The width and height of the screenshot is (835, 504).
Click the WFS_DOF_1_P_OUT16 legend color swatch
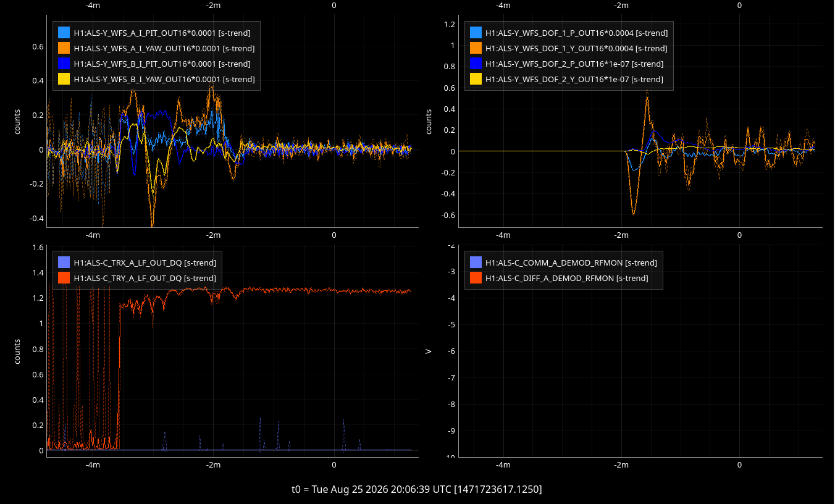(476, 32)
